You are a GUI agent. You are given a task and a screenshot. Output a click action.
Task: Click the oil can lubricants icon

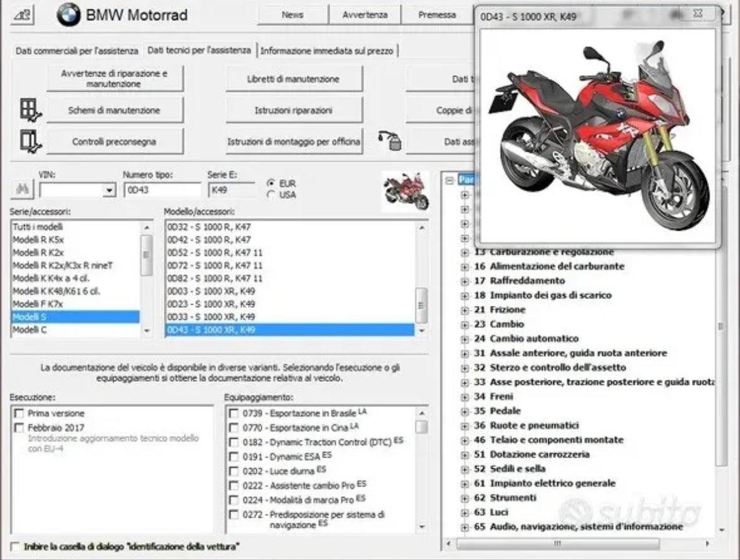point(390,140)
